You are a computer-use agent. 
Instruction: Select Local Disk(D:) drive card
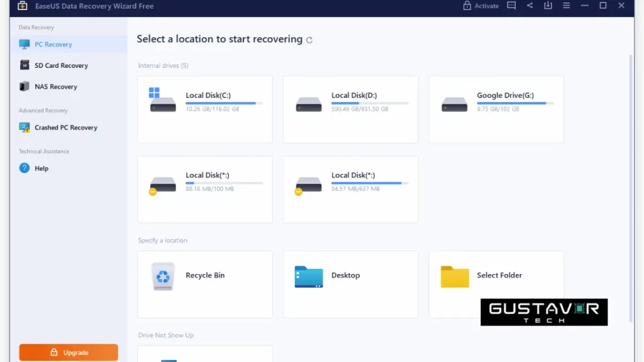point(350,109)
